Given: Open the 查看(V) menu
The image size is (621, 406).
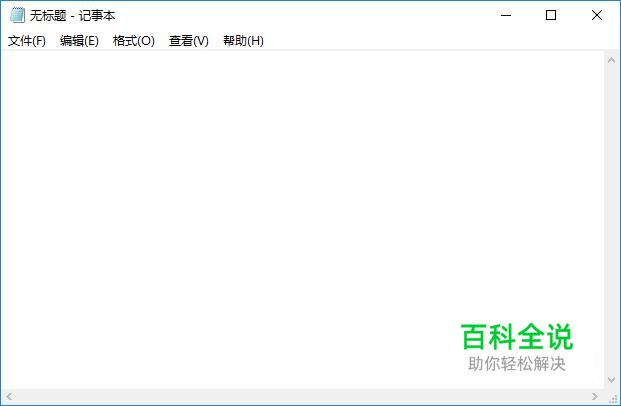Looking at the screenshot, I should click(189, 40).
